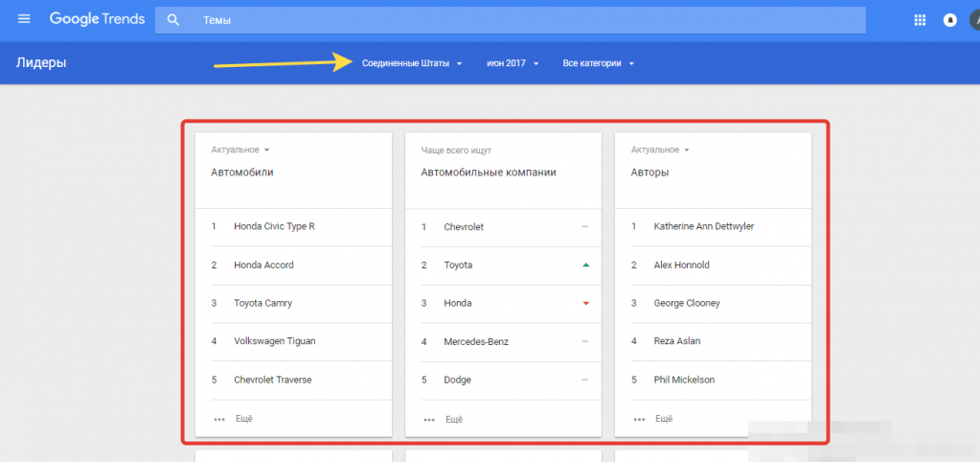Click Чаще всего ищут label
This screenshot has width=980, height=462.
click(x=456, y=150)
